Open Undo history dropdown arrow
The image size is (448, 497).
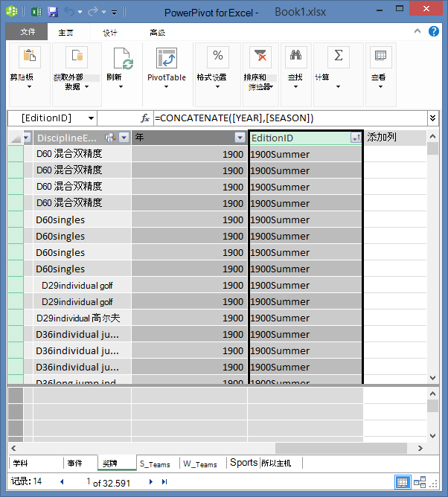(80, 13)
